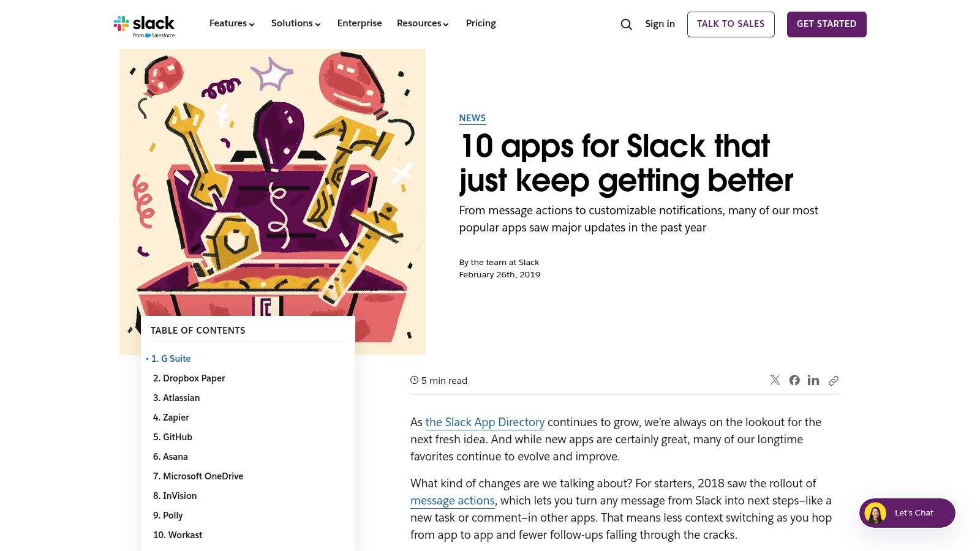Share article on LinkedIn
Screen dimensions: 980x551
pos(813,380)
